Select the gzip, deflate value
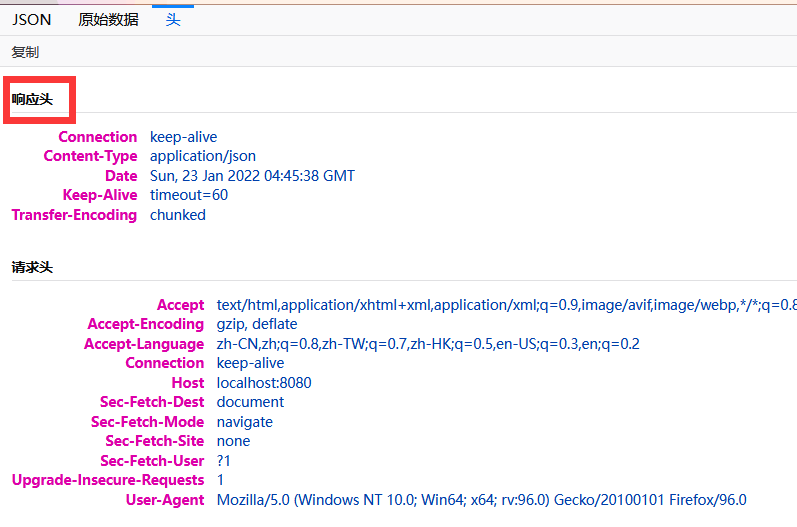Image resolution: width=797 pixels, height=527 pixels. click(257, 324)
